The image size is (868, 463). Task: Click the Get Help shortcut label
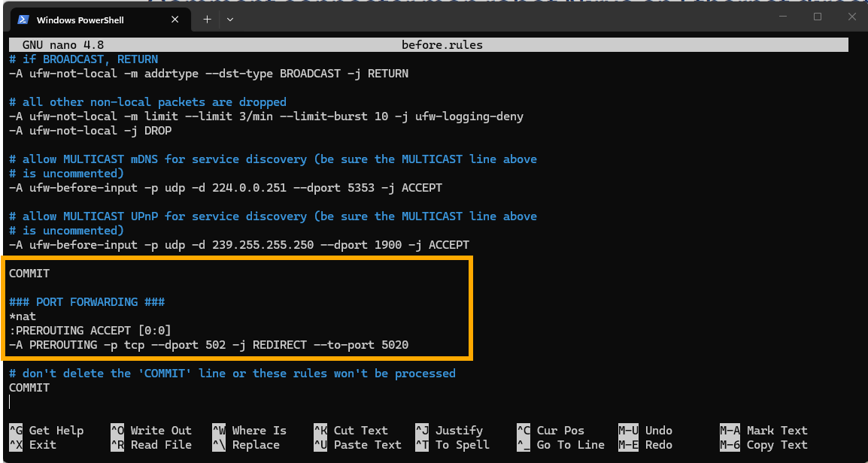(x=56, y=431)
